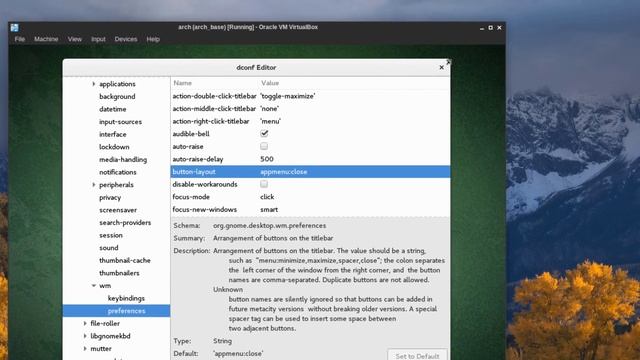
Task: Open the Devices menu
Action: (x=126, y=39)
